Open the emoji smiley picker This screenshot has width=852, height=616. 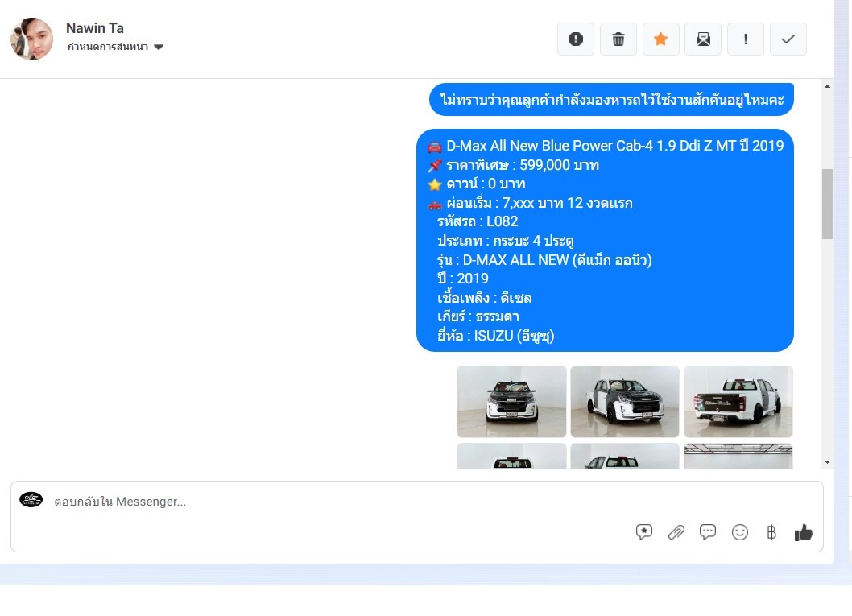tap(740, 531)
